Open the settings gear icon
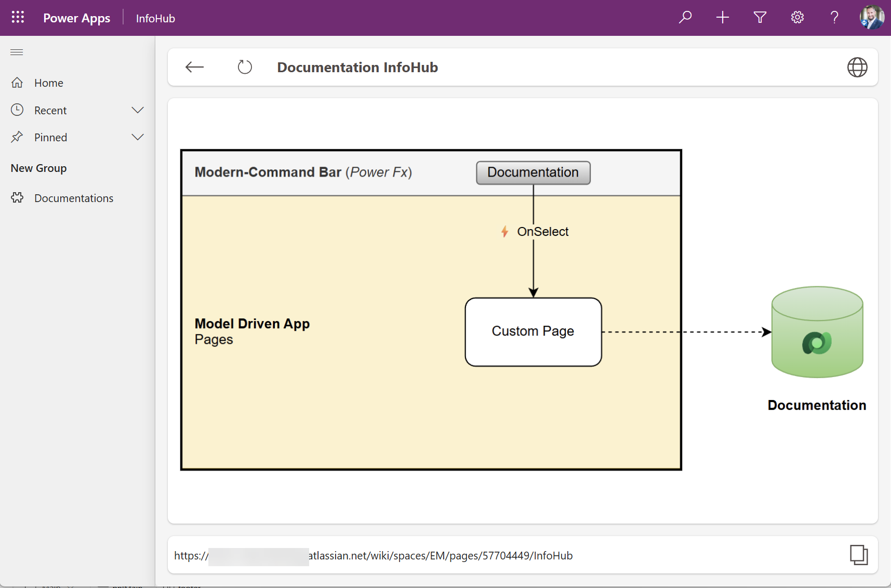The width and height of the screenshot is (891, 588). pyautogui.click(x=797, y=18)
